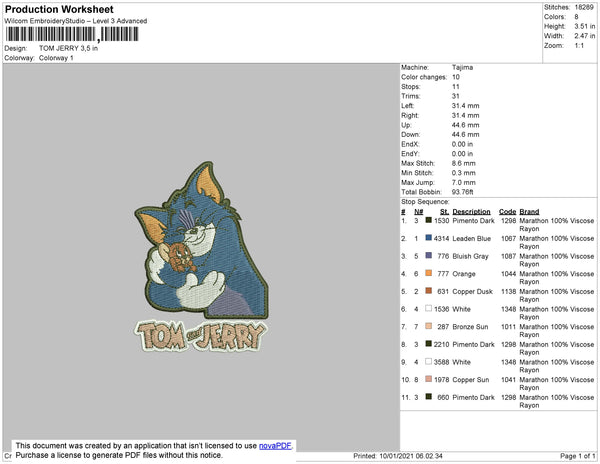Click code '1044' in the Orange row
Image resolution: width=600 pixels, height=464 pixels.
point(509,274)
